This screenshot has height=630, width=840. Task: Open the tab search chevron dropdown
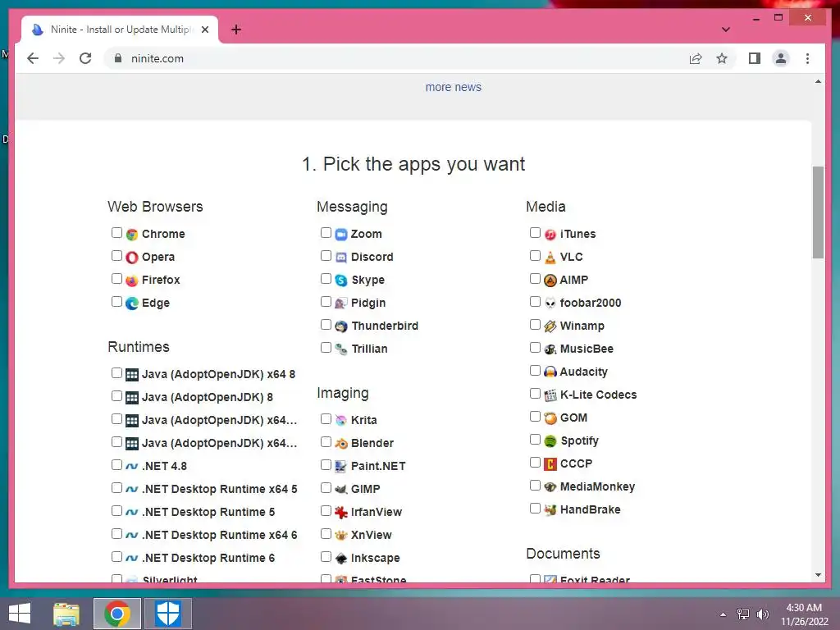[726, 30]
